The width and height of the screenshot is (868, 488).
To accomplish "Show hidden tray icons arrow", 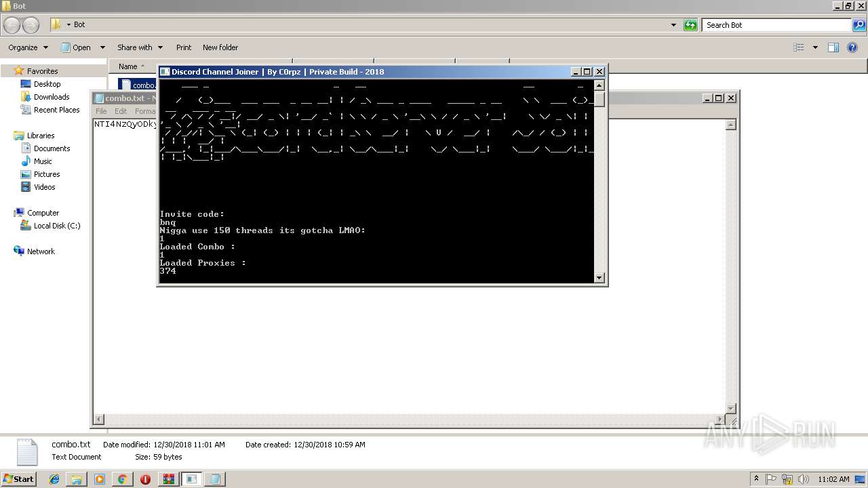I will pyautogui.click(x=757, y=479).
